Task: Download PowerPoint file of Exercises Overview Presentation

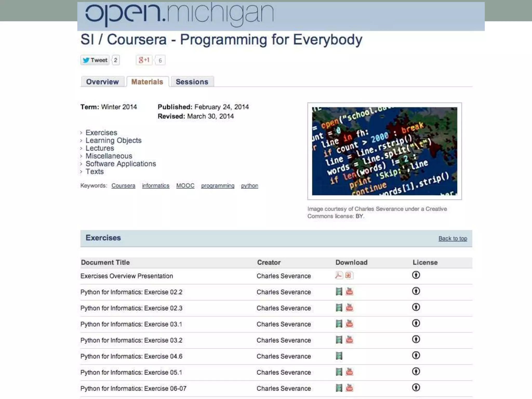Action: point(349,275)
